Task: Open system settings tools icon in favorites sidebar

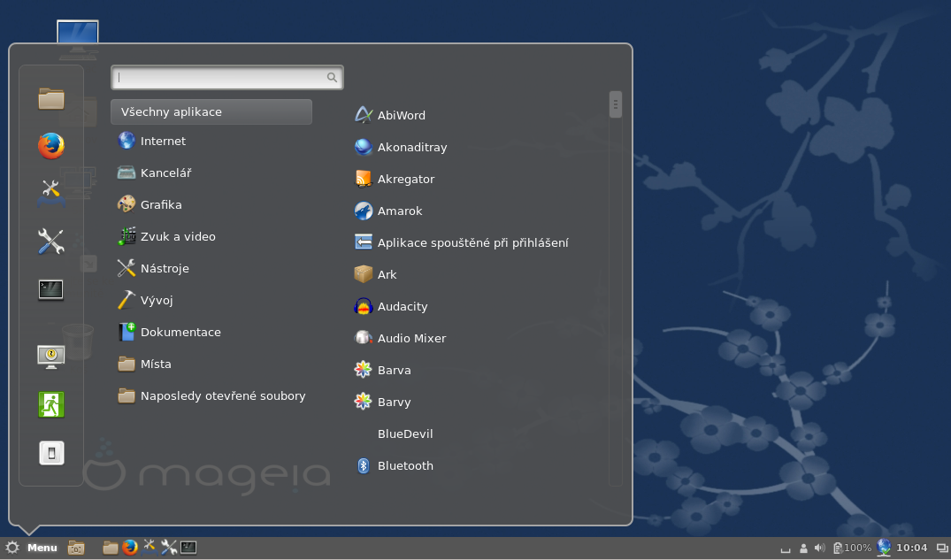Action: pos(51,242)
